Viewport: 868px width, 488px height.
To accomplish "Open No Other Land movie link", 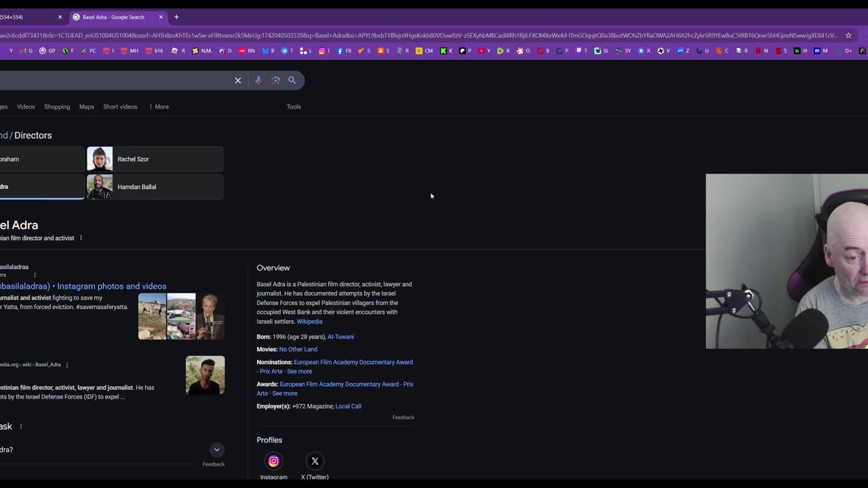I will [x=298, y=350].
